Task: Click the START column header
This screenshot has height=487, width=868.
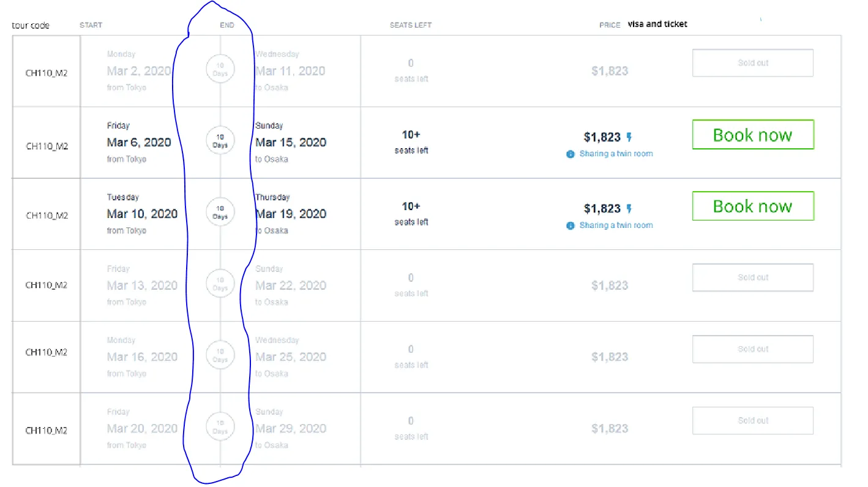Action: pyautogui.click(x=91, y=25)
